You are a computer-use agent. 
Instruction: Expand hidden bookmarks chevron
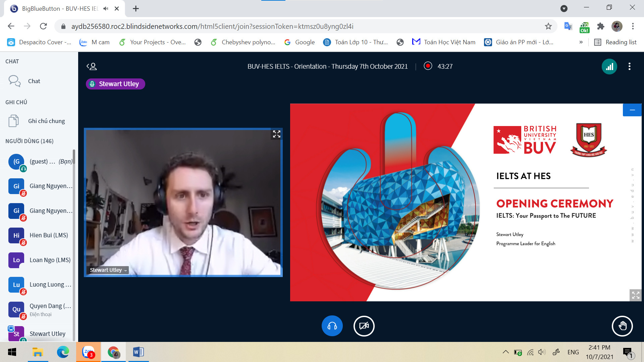pos(581,42)
